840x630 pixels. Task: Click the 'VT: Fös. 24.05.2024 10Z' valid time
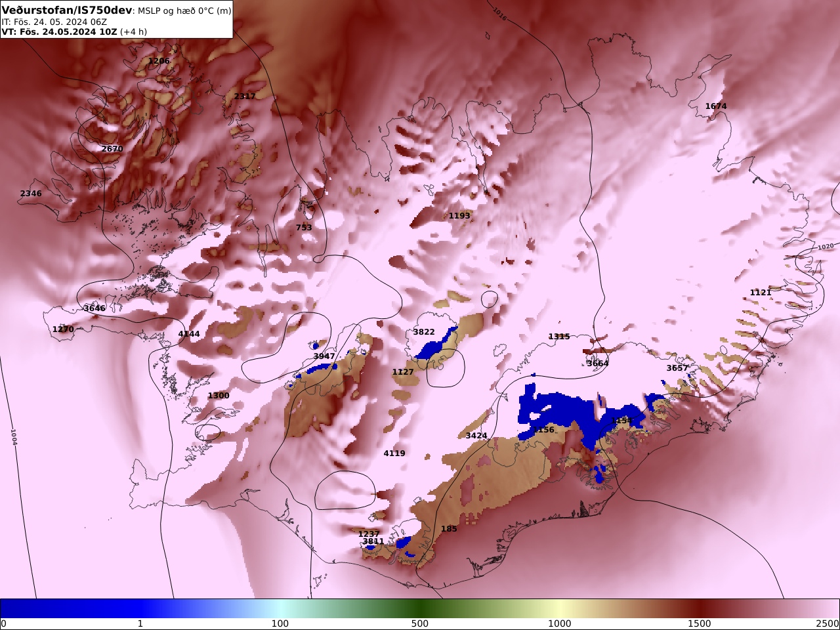coord(59,31)
